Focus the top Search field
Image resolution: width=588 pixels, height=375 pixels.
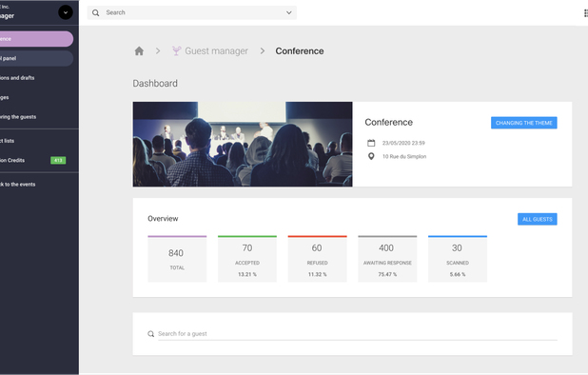click(192, 12)
